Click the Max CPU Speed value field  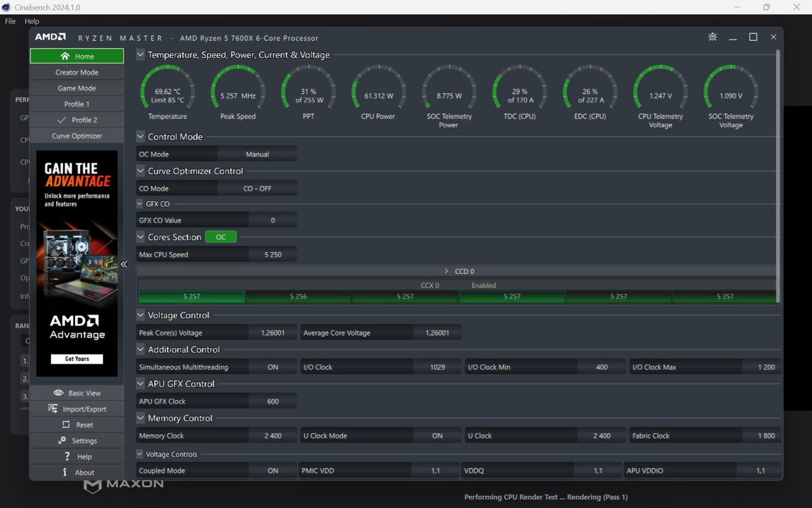(x=273, y=255)
